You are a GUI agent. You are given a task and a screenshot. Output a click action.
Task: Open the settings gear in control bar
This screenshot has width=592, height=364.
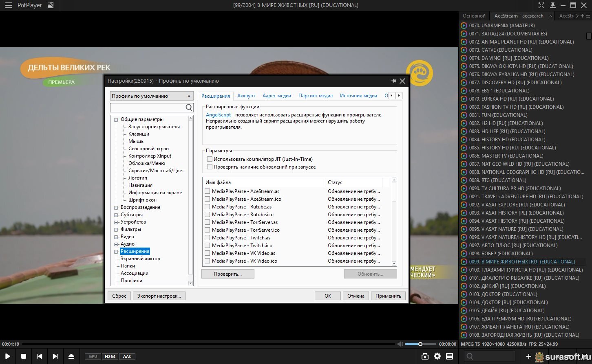[437, 356]
